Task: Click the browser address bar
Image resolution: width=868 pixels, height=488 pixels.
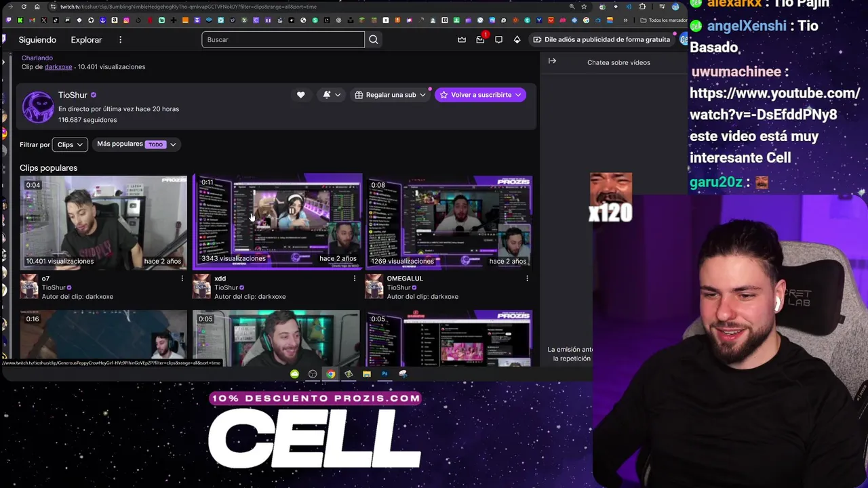Action: pos(312,7)
